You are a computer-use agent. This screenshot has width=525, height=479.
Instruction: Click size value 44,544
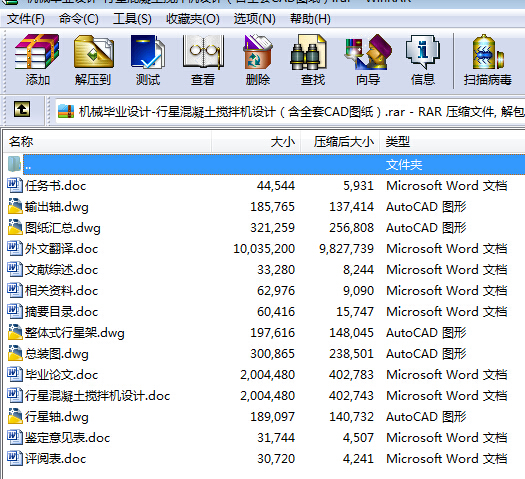pyautogui.click(x=276, y=186)
